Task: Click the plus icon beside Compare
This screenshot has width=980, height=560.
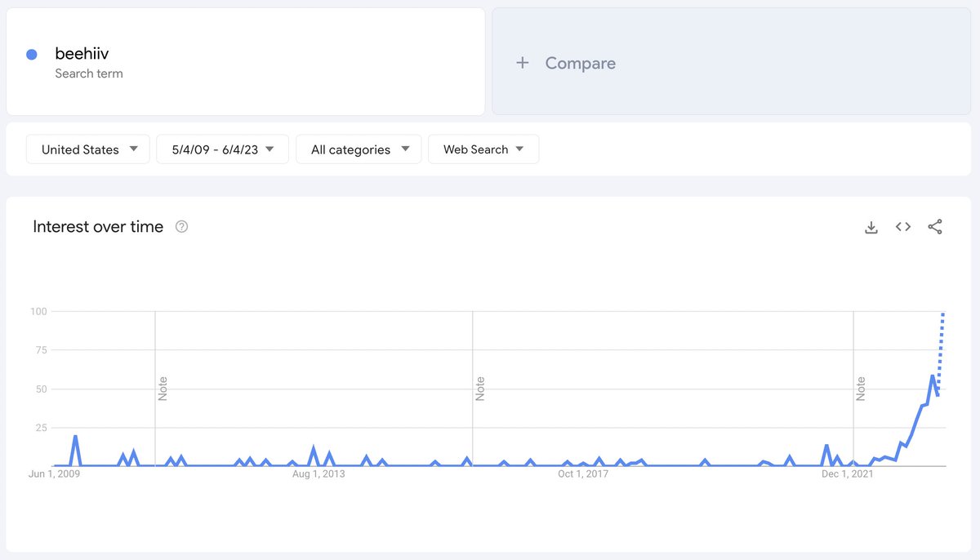Action: tap(523, 63)
